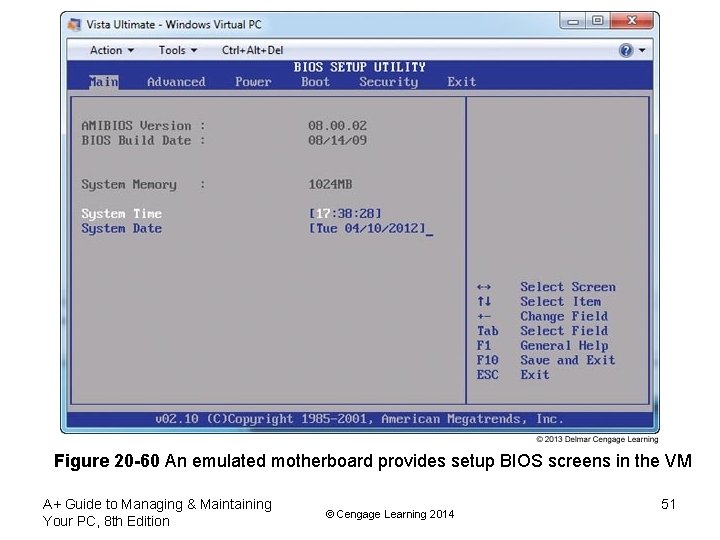This screenshot has height=540, width=720.
Task: Click the Virtual PC title bar icon
Action: coord(74,24)
